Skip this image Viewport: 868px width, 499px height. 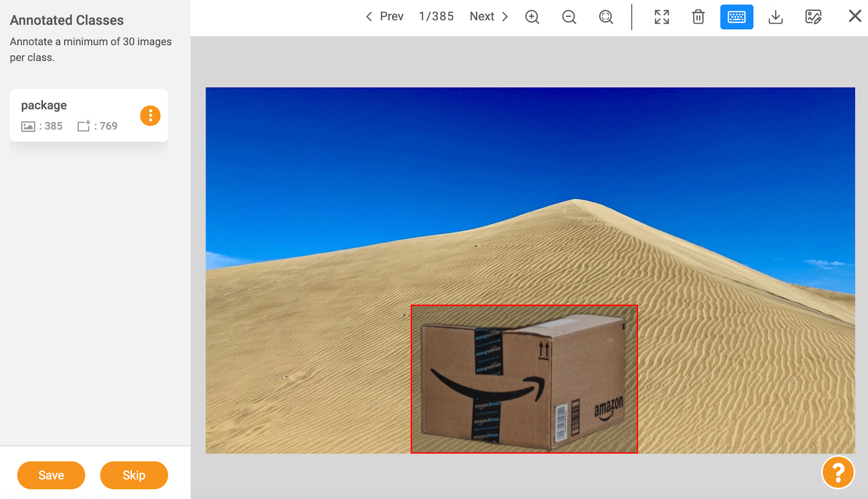pos(133,475)
